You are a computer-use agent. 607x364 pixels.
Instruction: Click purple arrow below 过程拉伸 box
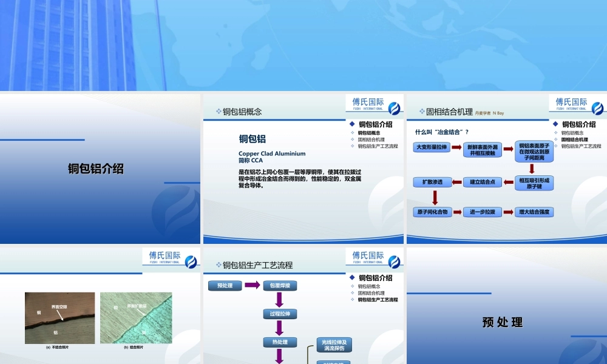click(x=279, y=328)
